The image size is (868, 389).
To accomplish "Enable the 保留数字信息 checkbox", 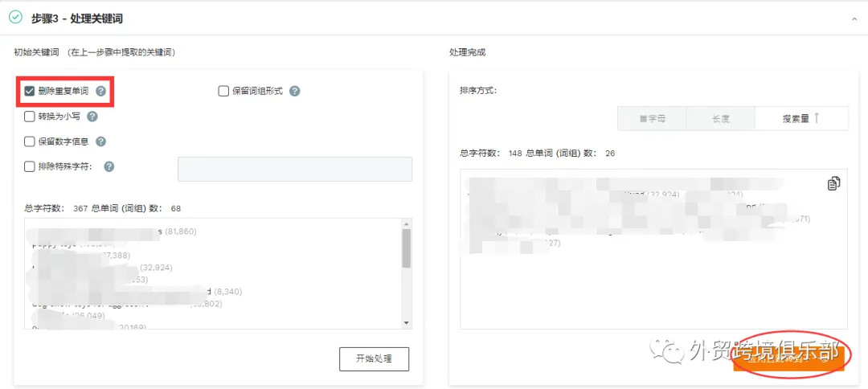I will [30, 141].
